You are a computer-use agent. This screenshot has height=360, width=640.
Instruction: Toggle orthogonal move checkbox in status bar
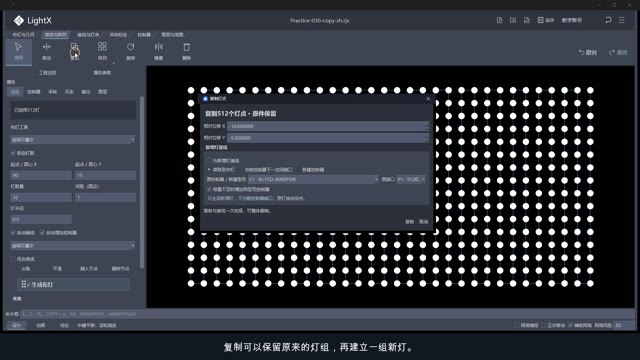coord(543,325)
